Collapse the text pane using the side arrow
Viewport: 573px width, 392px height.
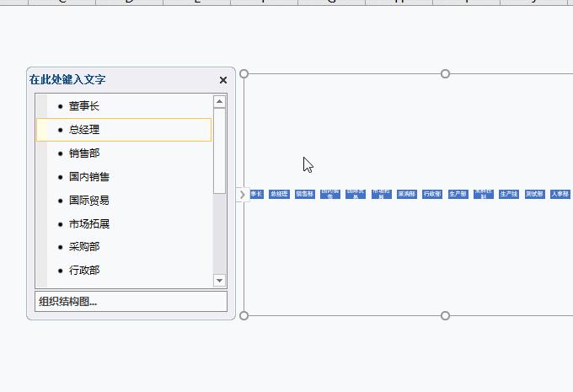pos(243,195)
